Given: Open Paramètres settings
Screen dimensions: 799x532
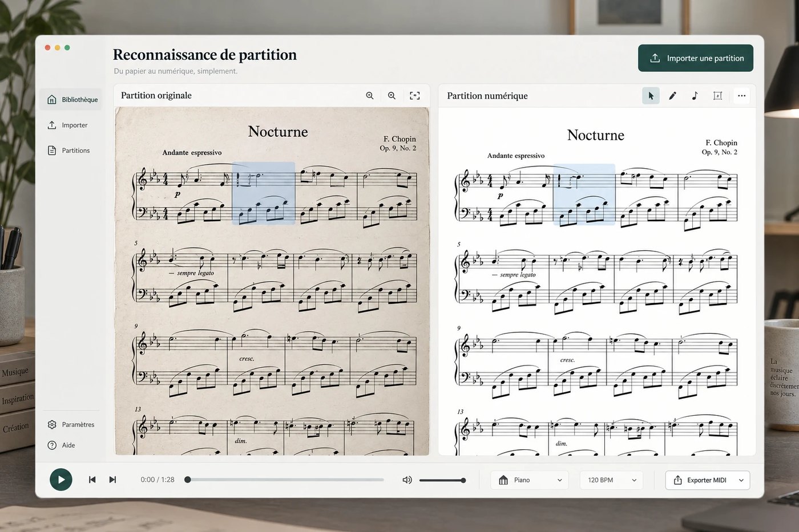Looking at the screenshot, I should (71, 424).
